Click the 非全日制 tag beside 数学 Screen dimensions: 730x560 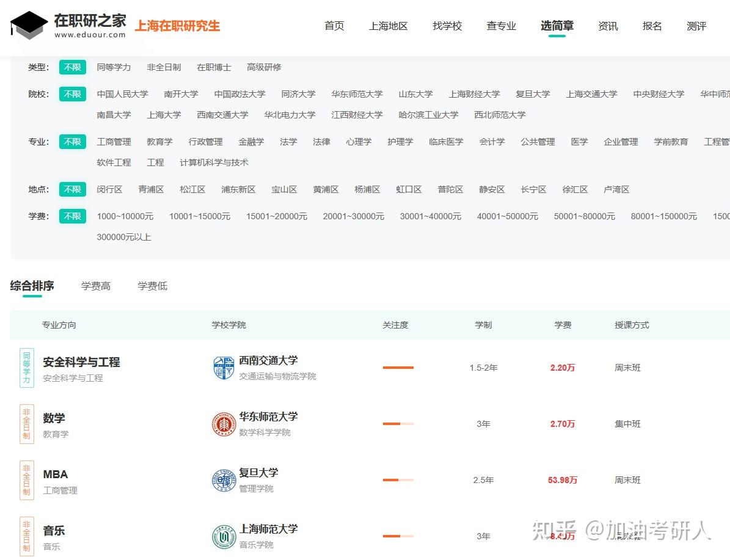[x=26, y=424]
